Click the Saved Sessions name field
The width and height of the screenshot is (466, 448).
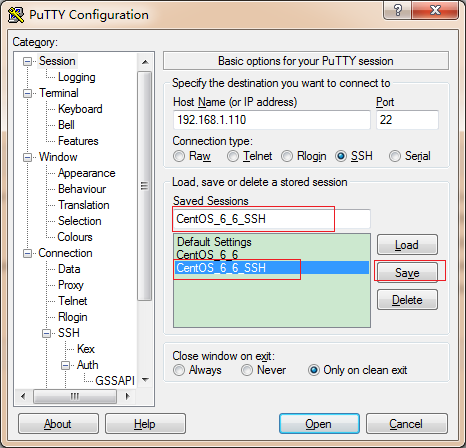coord(272,219)
